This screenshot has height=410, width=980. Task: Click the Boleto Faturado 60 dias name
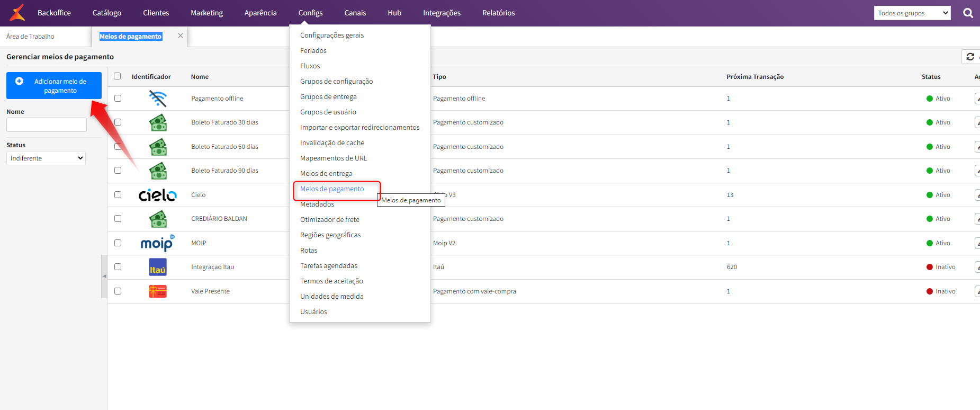click(x=225, y=147)
